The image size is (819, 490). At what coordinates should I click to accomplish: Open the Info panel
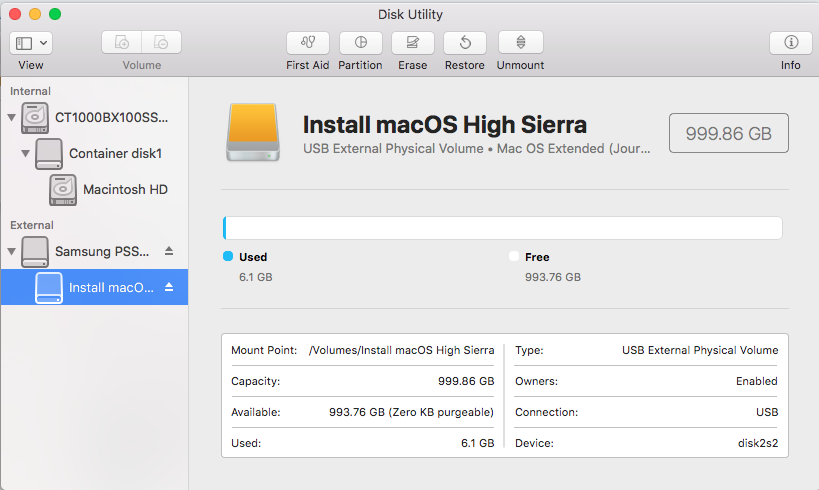pos(791,42)
